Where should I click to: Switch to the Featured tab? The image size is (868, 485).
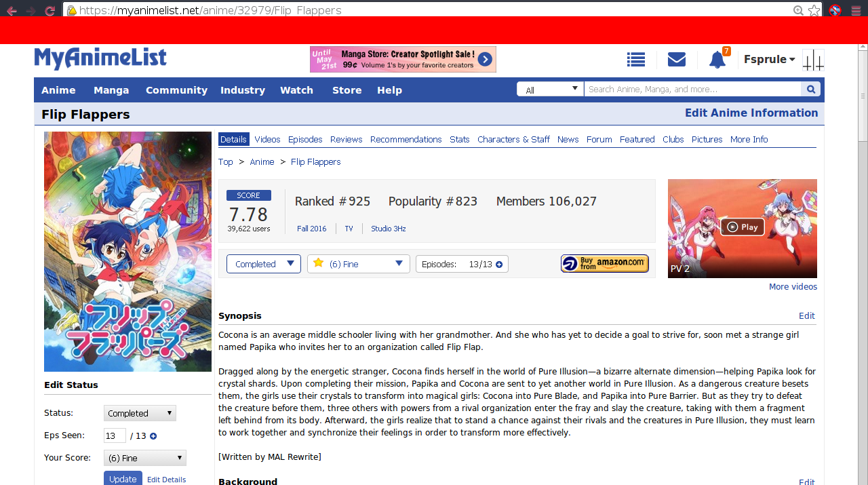pyautogui.click(x=637, y=139)
